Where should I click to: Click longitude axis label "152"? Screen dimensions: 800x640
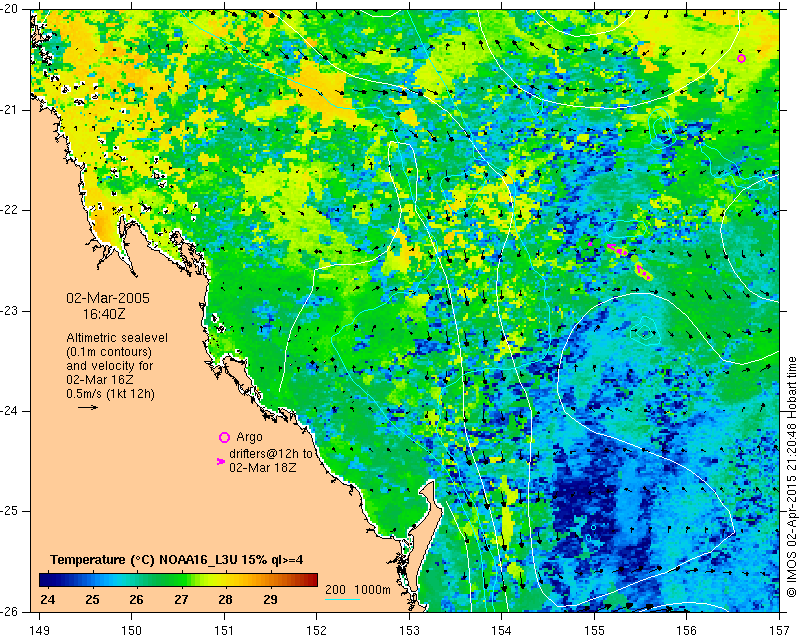point(316,631)
